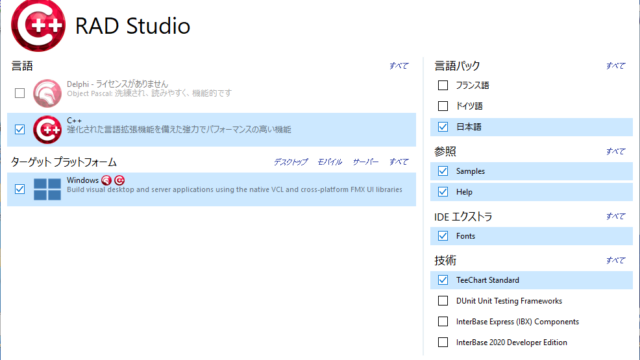Screen dimensions: 640x360
Task: Uncheck the Fonts checkbox
Action: (443, 236)
